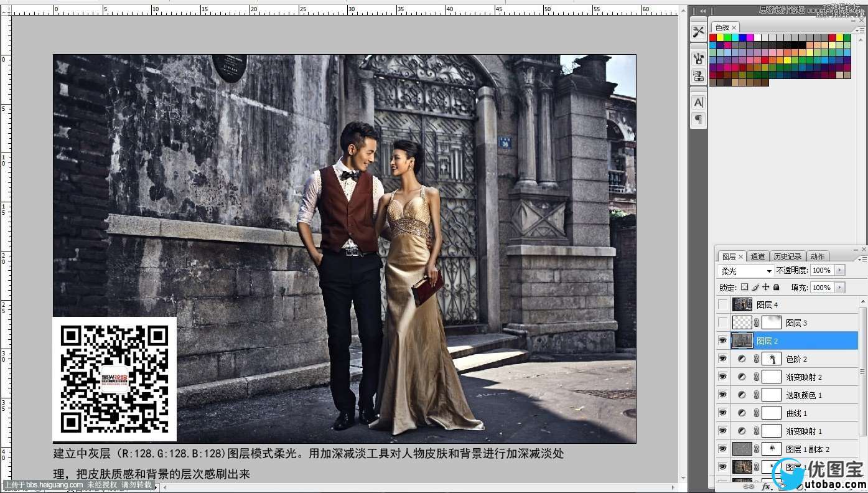The height and width of the screenshot is (493, 868).
Task: Open the opacity slider arrow
Action: 840,271
